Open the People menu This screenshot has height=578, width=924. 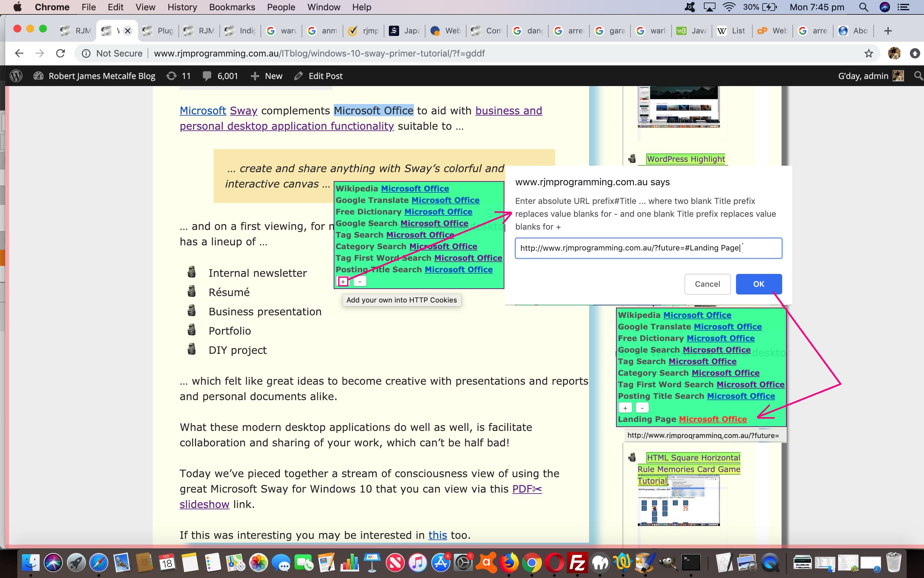(281, 7)
